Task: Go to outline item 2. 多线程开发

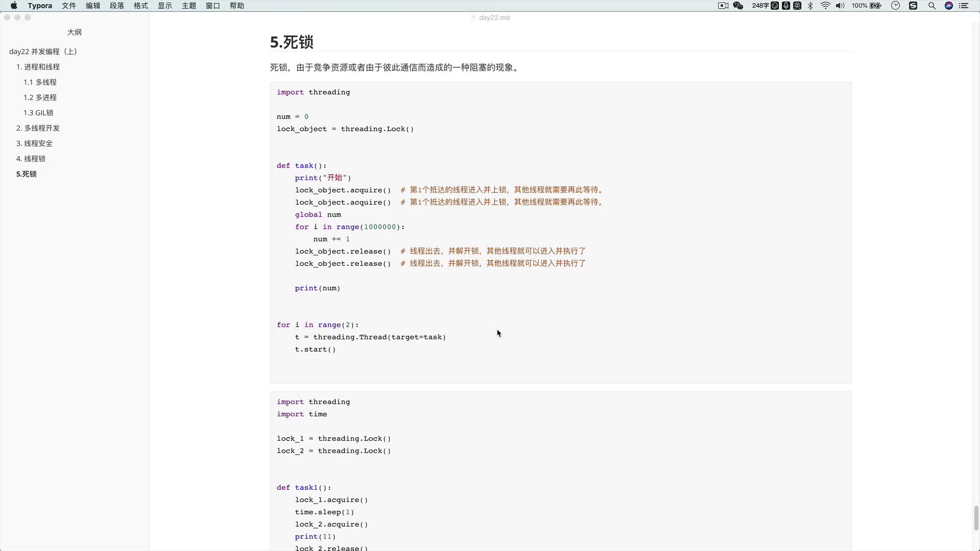Action: pos(38,128)
